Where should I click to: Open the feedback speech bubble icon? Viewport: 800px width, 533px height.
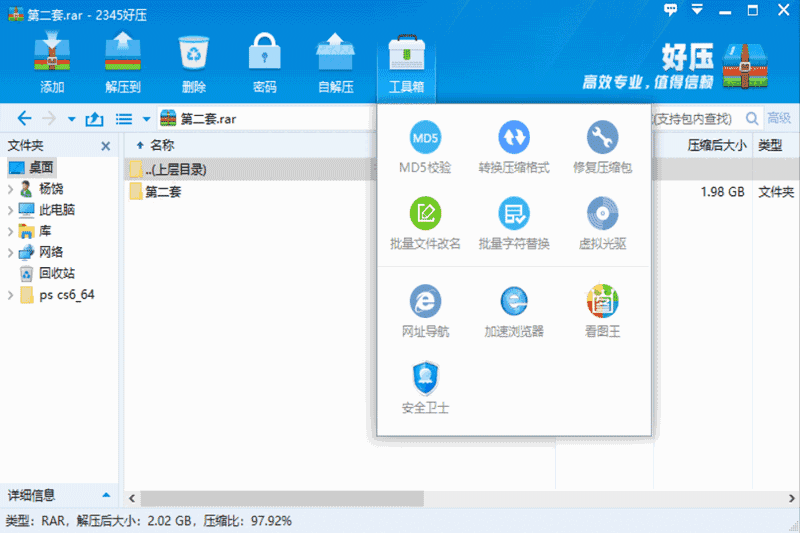coord(670,10)
